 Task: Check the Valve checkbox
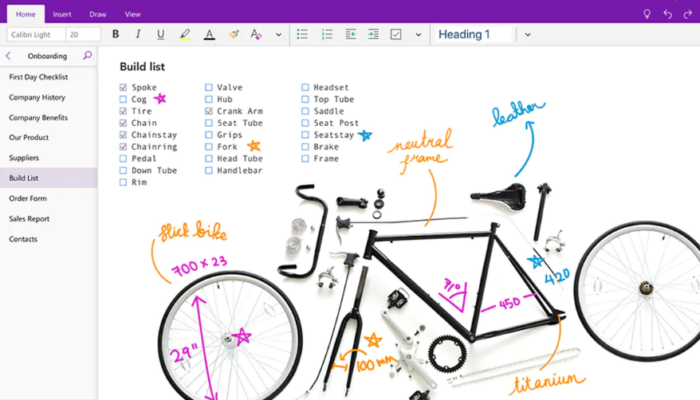pyautogui.click(x=209, y=88)
